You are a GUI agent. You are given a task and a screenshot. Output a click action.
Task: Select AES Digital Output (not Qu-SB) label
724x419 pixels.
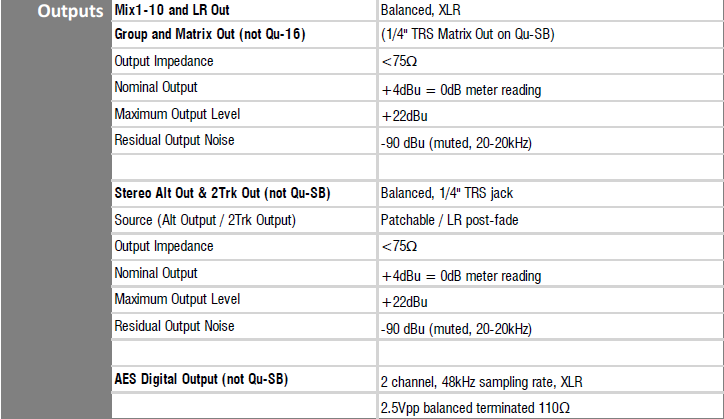point(203,379)
